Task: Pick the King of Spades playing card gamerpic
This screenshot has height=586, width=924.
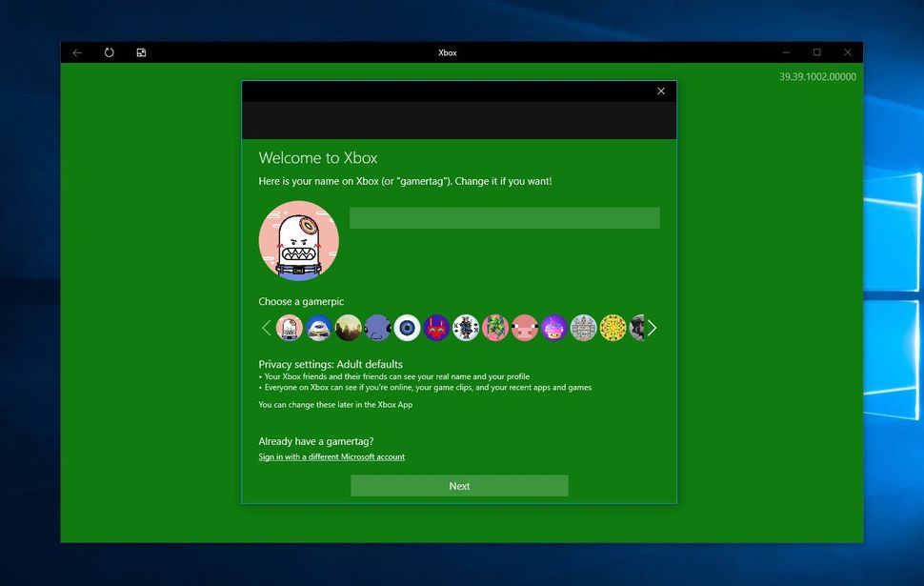Action: pos(465,328)
